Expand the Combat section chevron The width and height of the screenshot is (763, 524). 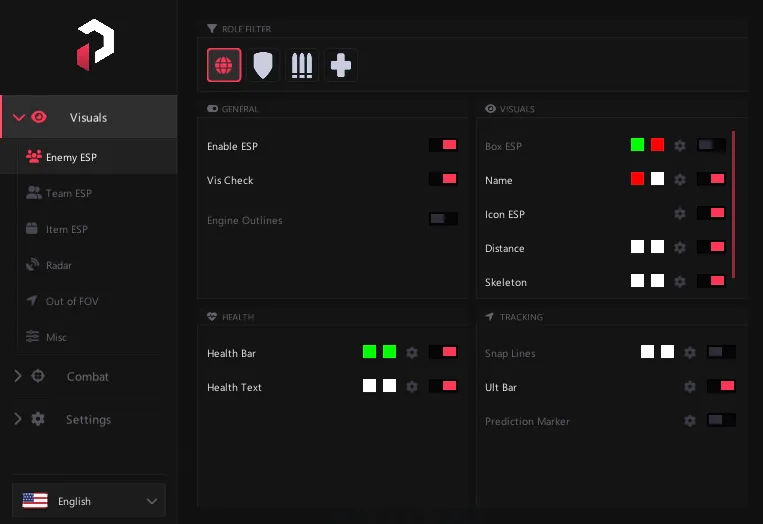pyautogui.click(x=18, y=376)
